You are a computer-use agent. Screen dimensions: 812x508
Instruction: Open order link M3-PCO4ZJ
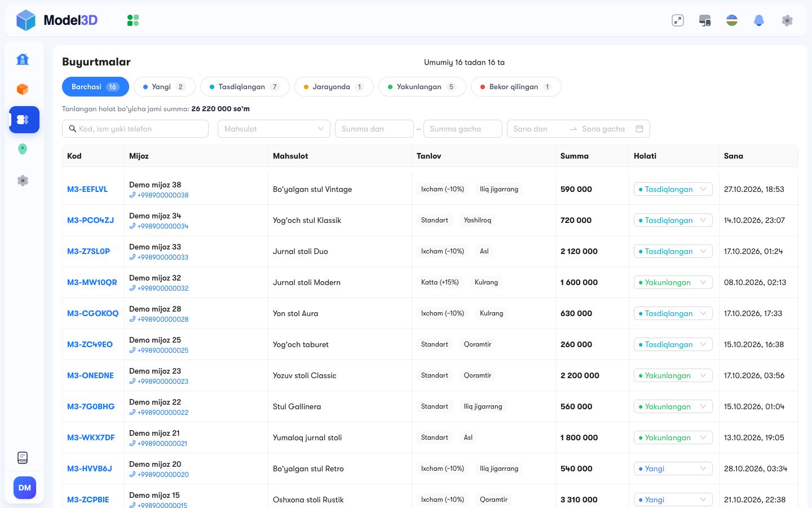point(90,220)
